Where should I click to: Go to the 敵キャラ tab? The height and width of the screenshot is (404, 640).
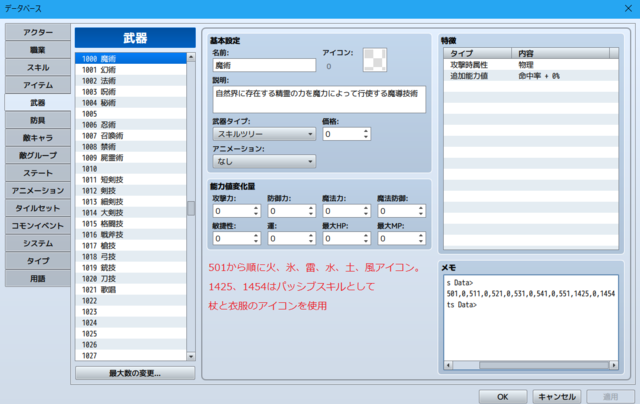(38, 138)
